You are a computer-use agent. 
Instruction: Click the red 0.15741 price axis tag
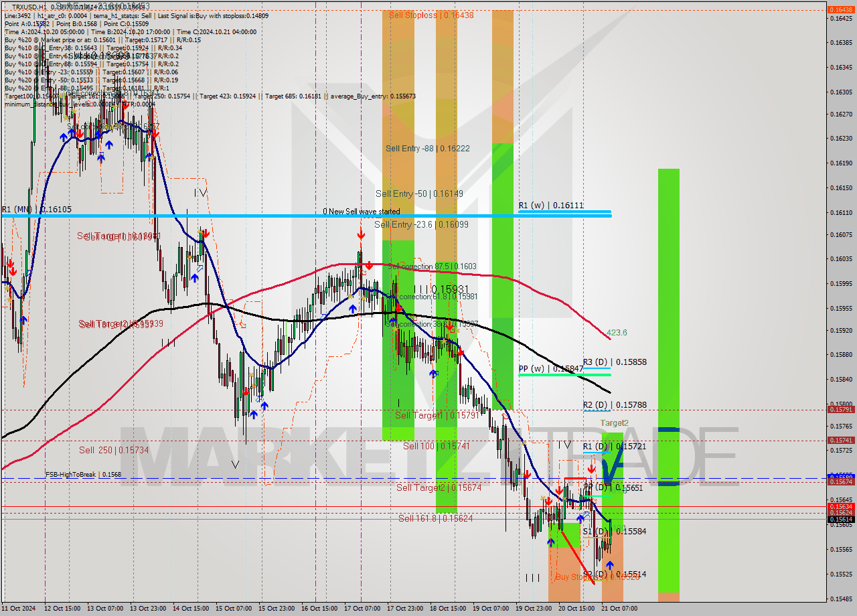click(840, 440)
